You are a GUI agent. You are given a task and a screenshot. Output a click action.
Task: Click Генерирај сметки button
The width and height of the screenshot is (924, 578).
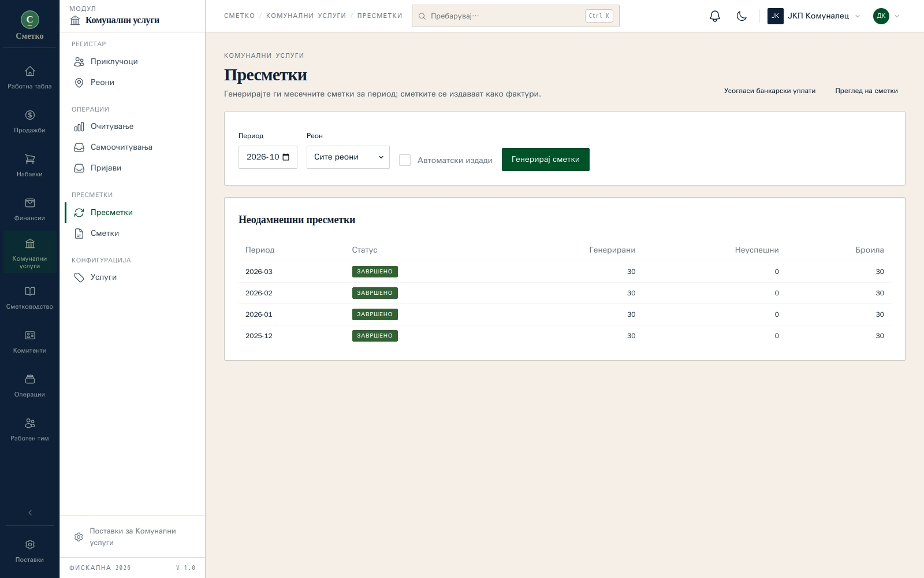546,160
